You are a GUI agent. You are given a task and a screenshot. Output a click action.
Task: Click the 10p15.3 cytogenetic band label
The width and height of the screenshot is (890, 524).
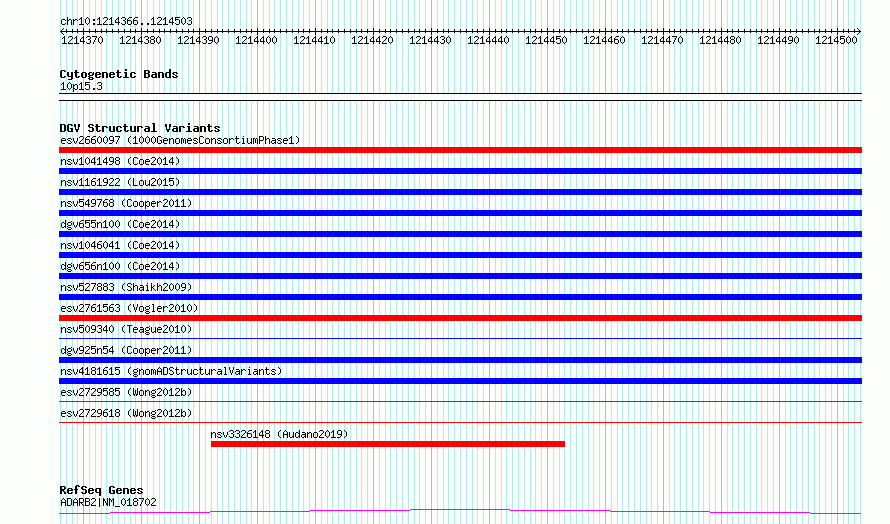(81, 87)
